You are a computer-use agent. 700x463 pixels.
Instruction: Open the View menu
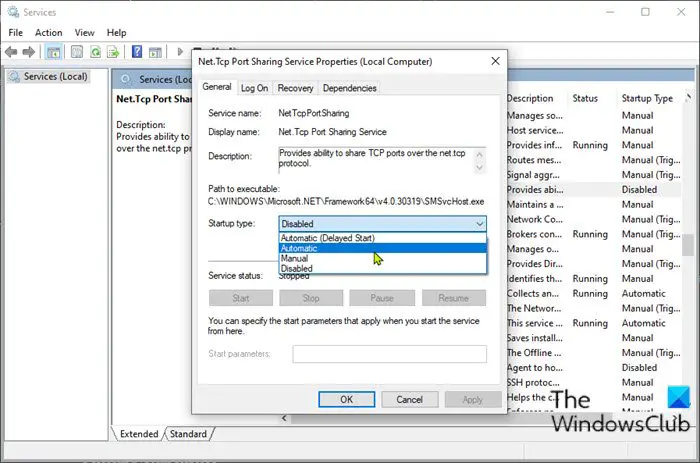(84, 33)
